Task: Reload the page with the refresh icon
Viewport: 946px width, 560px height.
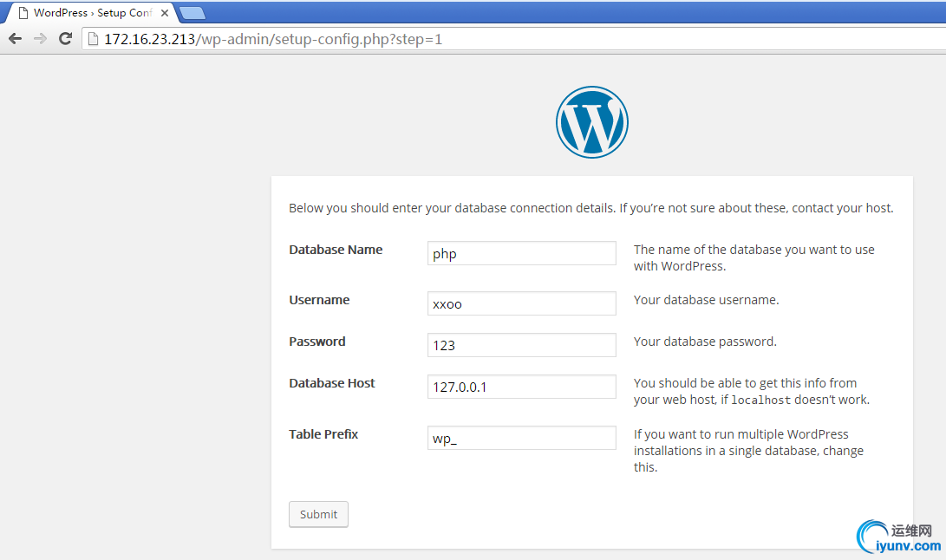Action: click(65, 39)
